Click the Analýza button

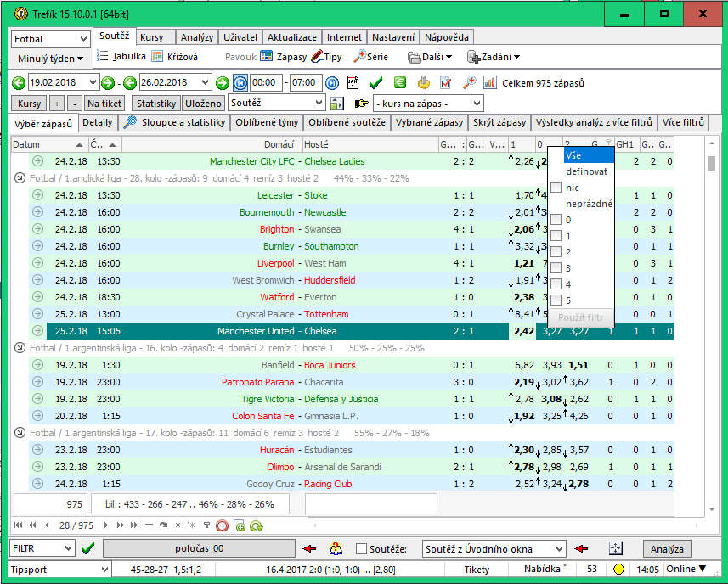(667, 549)
